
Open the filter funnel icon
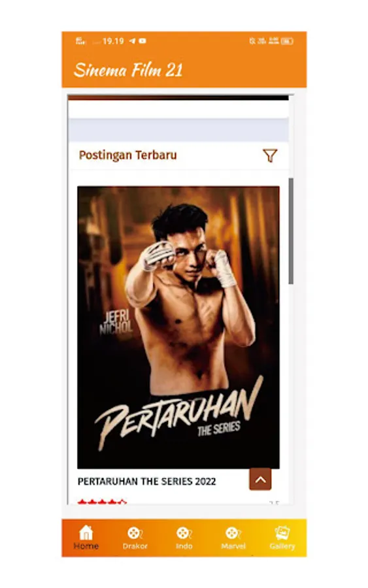pos(270,155)
